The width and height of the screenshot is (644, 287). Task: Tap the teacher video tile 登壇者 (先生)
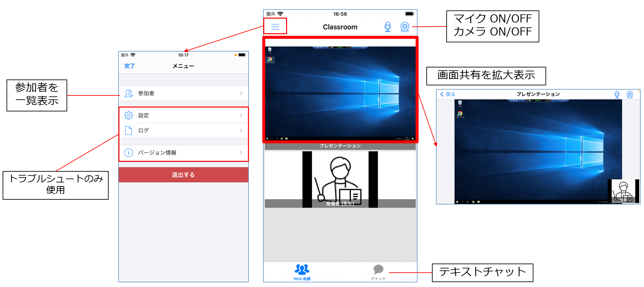pyautogui.click(x=340, y=179)
